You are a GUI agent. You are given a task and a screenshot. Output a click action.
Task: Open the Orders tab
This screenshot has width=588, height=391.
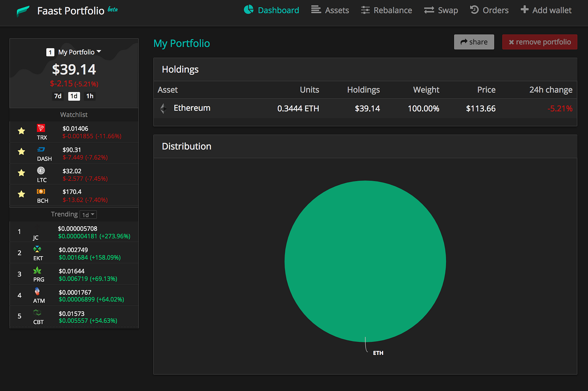pos(490,10)
